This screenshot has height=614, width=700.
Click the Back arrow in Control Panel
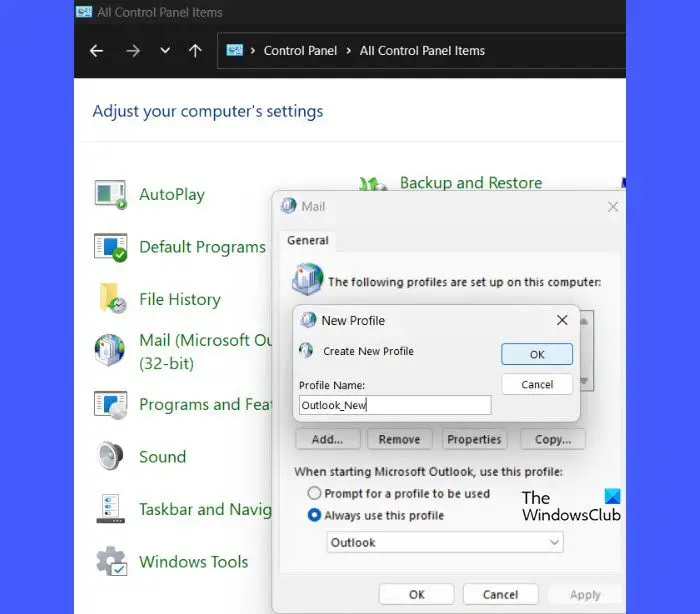tap(96, 51)
